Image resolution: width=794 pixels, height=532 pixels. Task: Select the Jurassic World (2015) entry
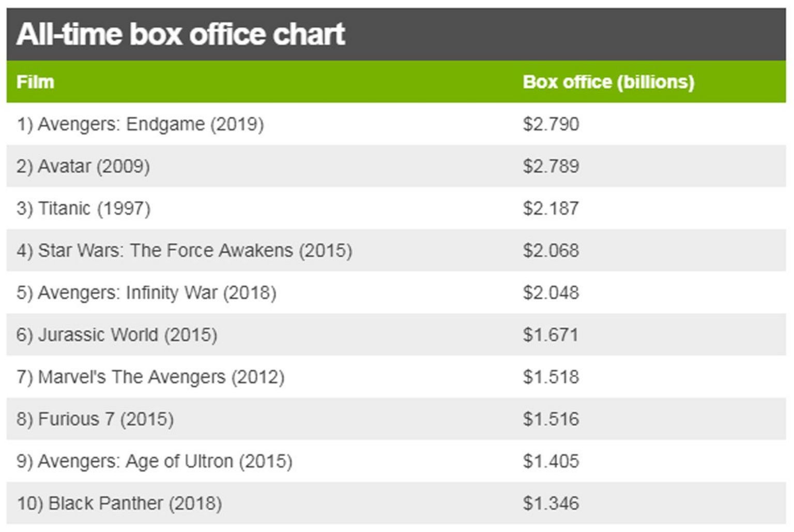pyautogui.click(x=117, y=335)
